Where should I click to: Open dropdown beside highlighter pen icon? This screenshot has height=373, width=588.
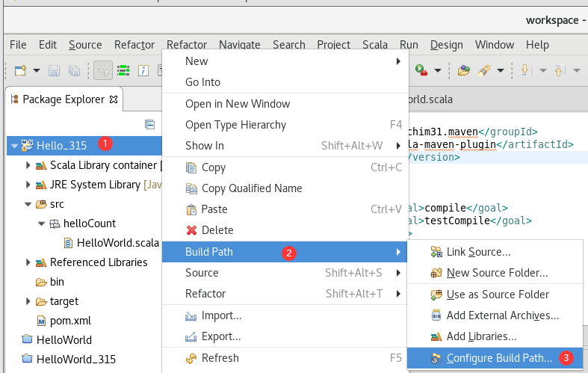click(x=501, y=70)
